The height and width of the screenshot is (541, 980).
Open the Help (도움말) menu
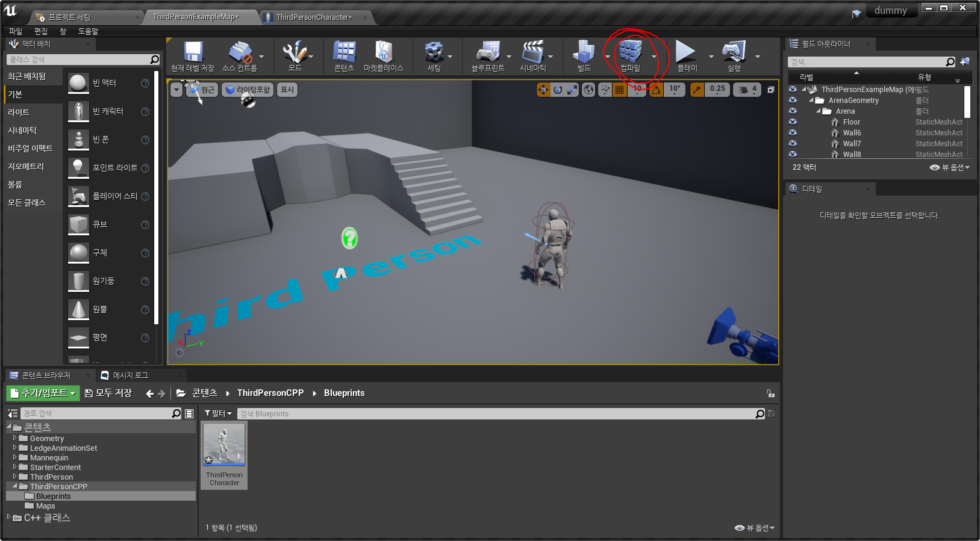tap(88, 31)
